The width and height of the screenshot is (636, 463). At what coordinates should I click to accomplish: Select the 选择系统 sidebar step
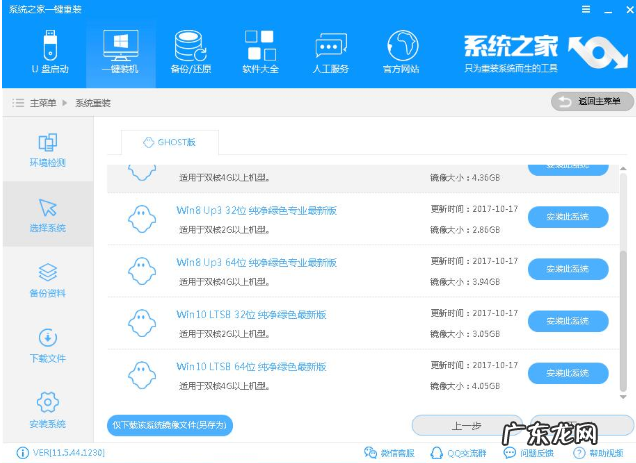pos(48,215)
